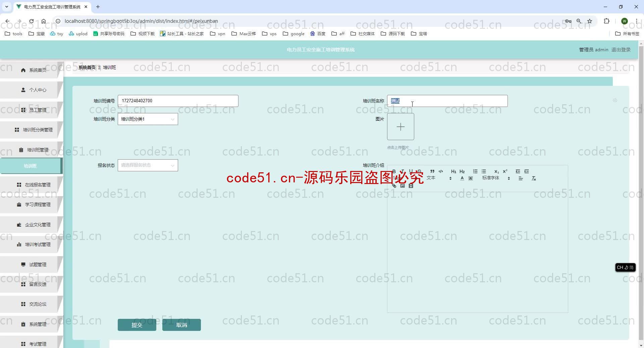The image size is (644, 348).
Task: Open the text color picker
Action: (x=462, y=178)
